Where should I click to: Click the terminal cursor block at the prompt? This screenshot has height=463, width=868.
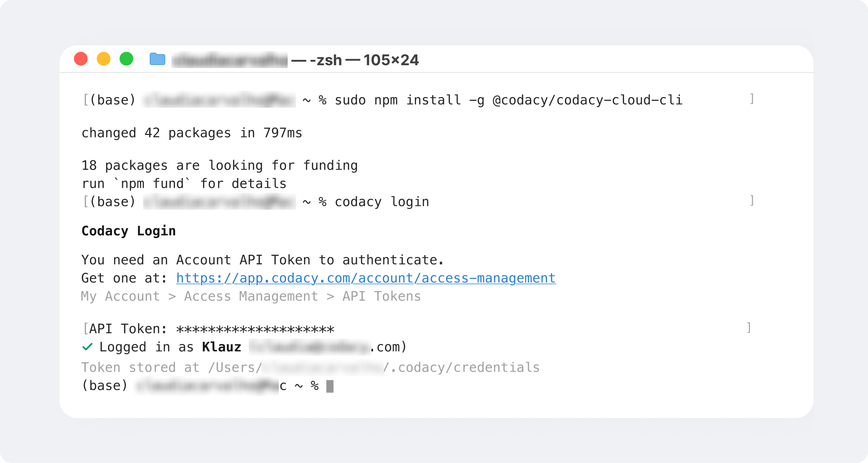330,386
